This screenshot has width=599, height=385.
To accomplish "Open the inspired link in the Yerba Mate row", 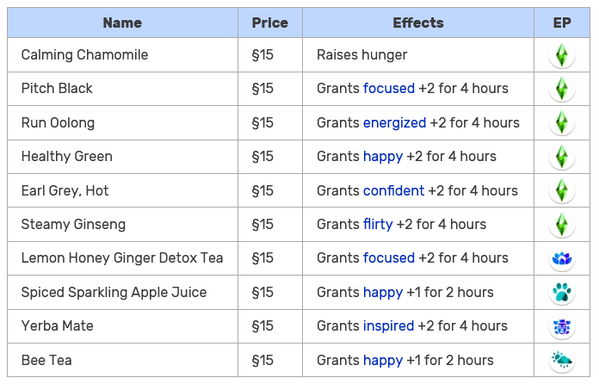I will point(389,326).
